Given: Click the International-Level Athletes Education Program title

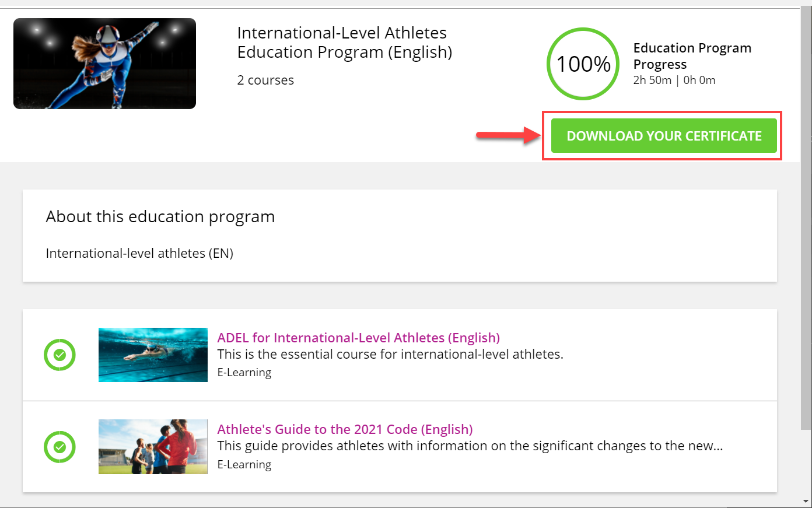Looking at the screenshot, I should pos(345,42).
